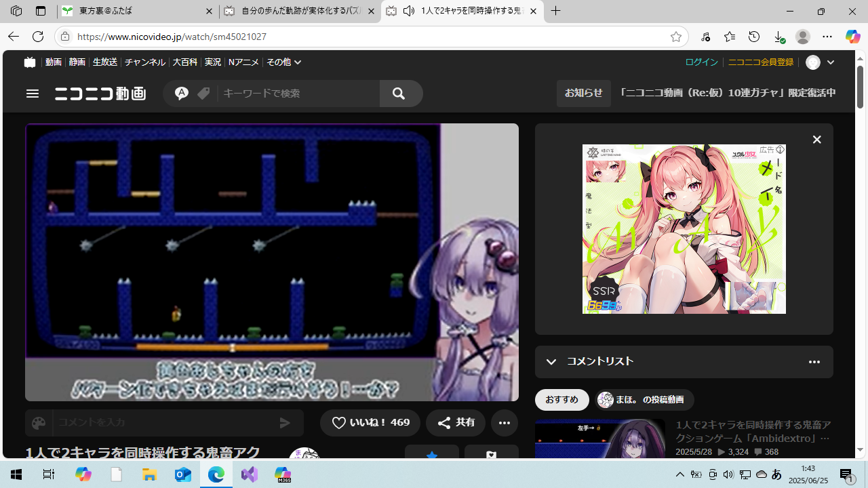Image resolution: width=868 pixels, height=488 pixels.
Task: Click the ログイン link
Action: click(x=701, y=62)
